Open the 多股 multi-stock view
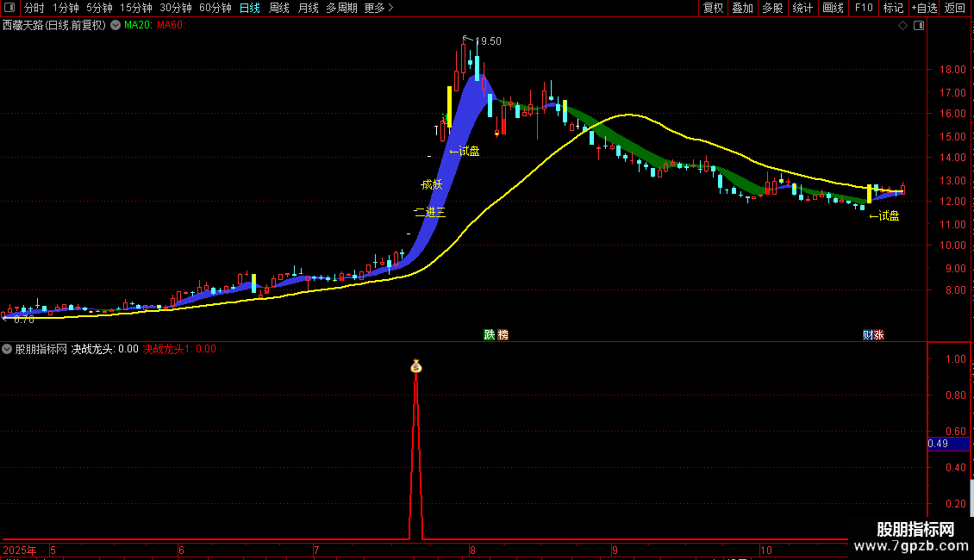 772,8
